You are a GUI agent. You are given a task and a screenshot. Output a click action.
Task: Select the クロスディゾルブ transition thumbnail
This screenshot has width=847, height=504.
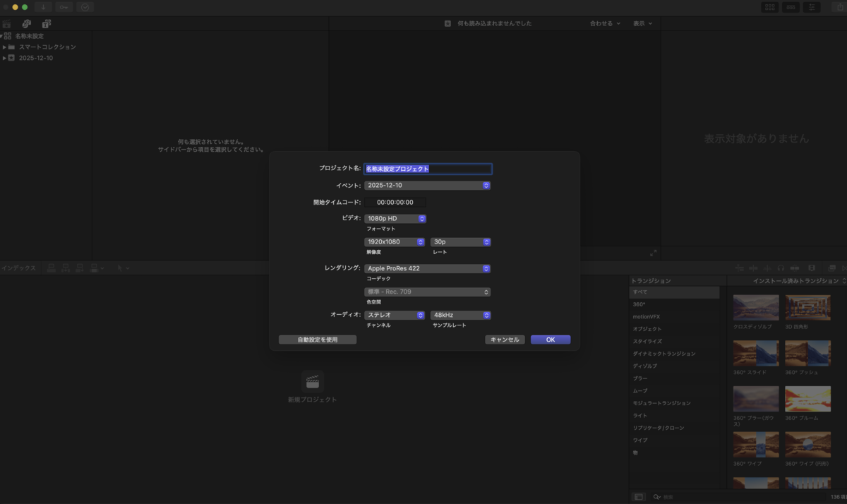pos(756,308)
